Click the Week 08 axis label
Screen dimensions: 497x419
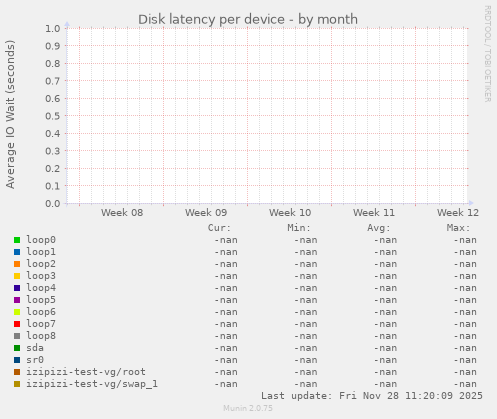pyautogui.click(x=122, y=213)
